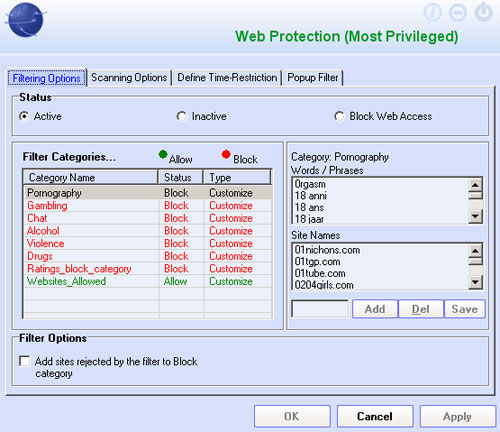Click the power icon in the header
Screen dimensions: 500x432
point(483,12)
